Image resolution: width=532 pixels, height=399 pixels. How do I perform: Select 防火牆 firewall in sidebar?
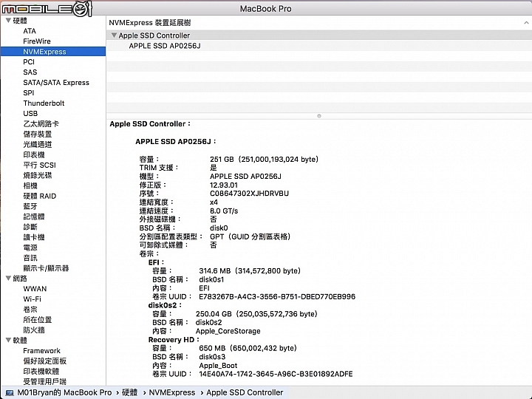coord(34,330)
